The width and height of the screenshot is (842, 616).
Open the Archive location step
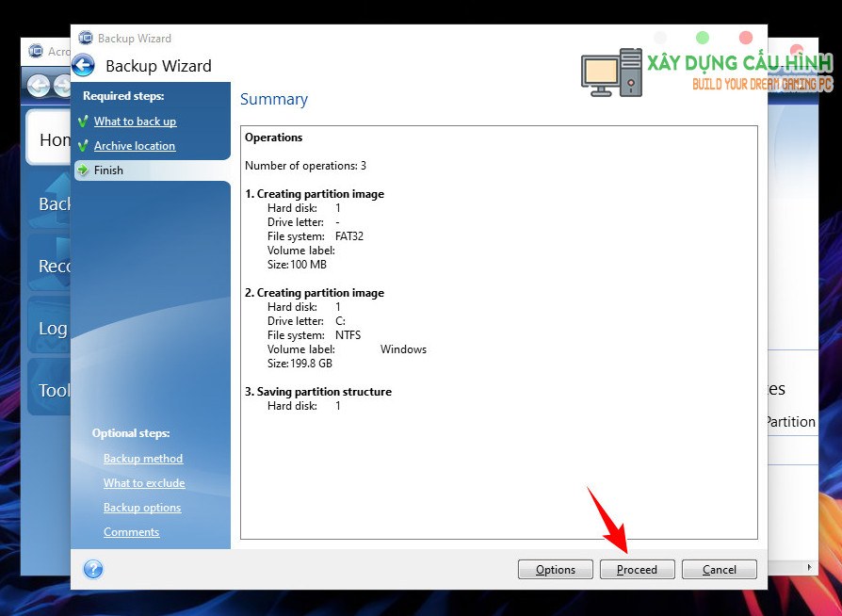(x=134, y=146)
